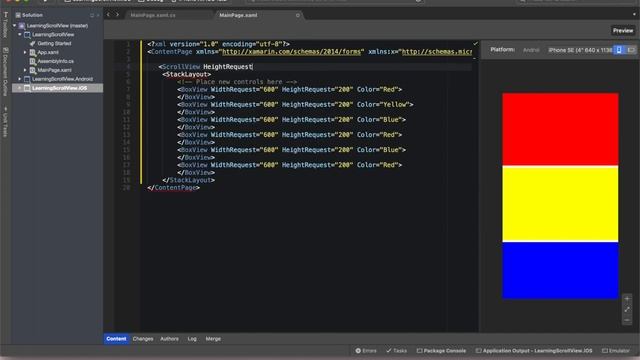Select the MainPage.xaml tab

(238, 15)
